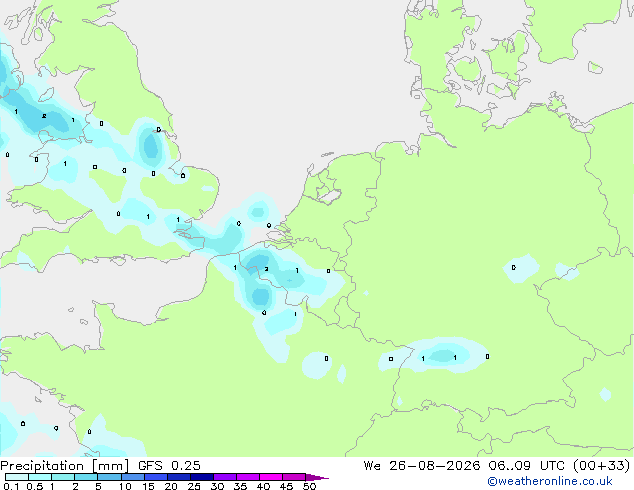Choose the purple swatch between 30 and 35
The image size is (634, 490).
click(x=225, y=477)
